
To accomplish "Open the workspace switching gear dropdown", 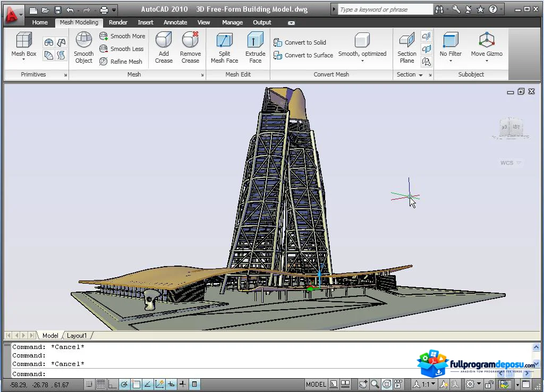I will (x=473, y=384).
